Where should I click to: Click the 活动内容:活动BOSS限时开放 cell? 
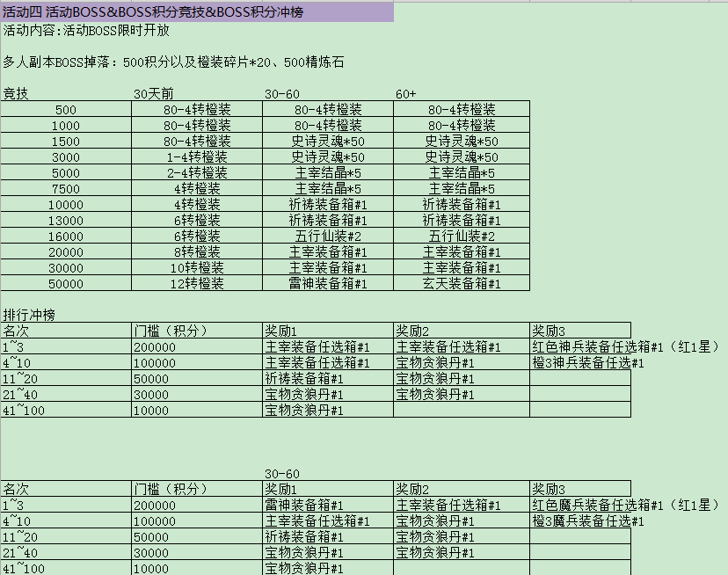pos(86,31)
